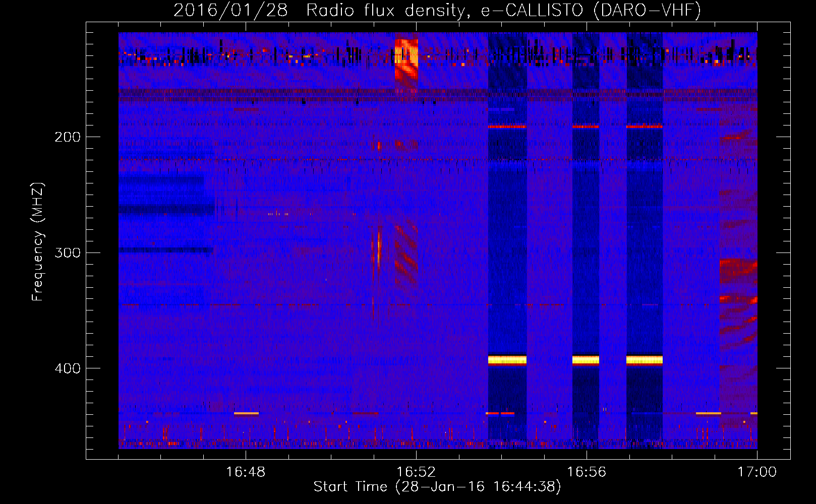Click the 16:52 time tick label

coord(416,472)
